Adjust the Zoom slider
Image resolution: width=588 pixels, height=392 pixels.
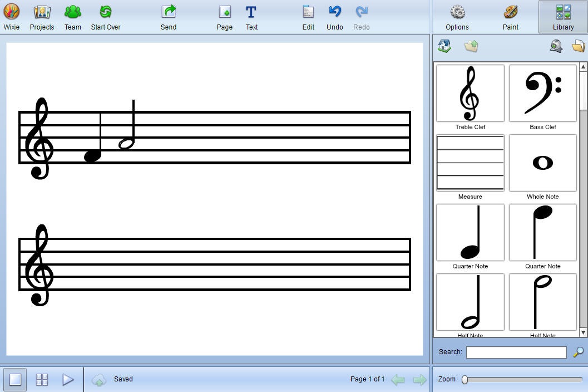[x=465, y=379]
